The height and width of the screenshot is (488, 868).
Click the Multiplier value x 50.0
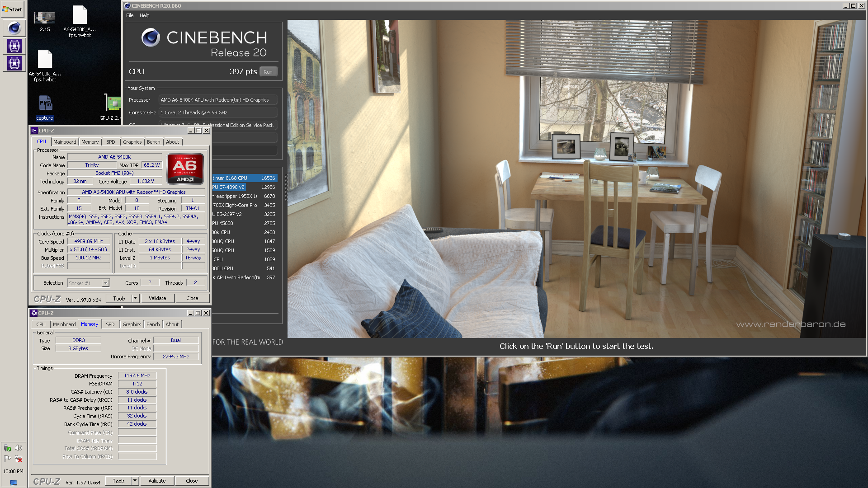click(x=89, y=250)
